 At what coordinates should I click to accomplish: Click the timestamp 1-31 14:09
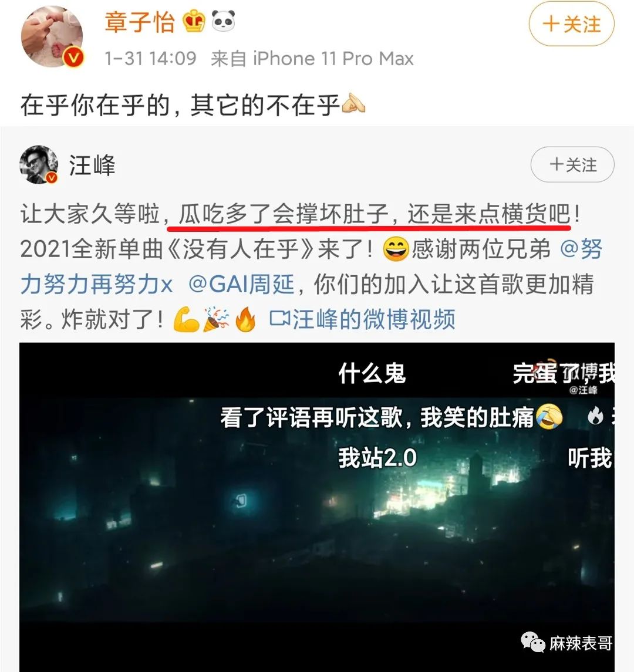click(x=150, y=59)
